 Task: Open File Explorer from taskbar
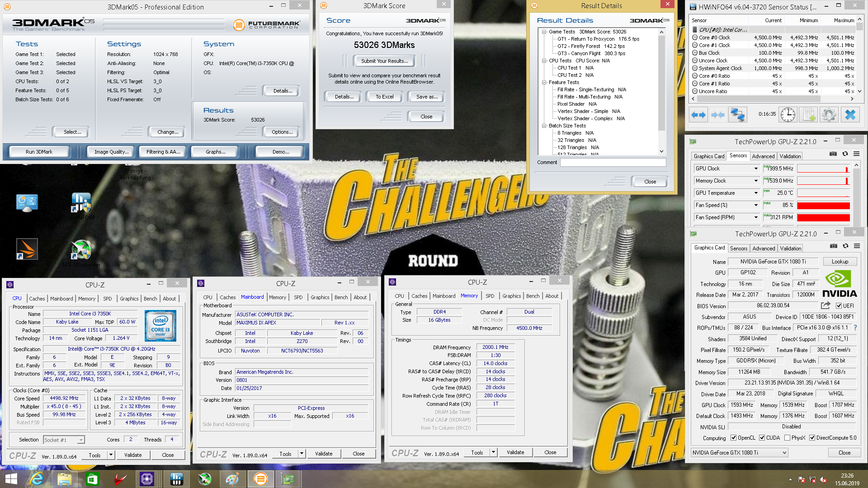click(x=64, y=479)
